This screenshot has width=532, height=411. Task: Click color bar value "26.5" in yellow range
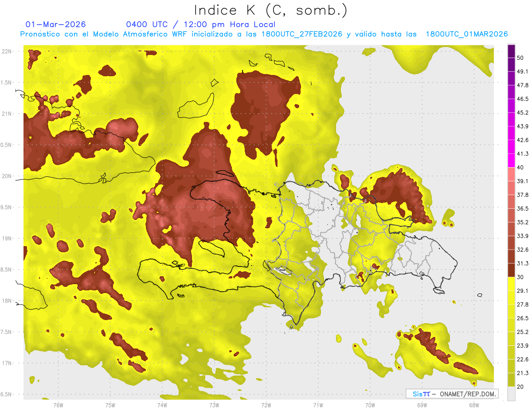523,318
